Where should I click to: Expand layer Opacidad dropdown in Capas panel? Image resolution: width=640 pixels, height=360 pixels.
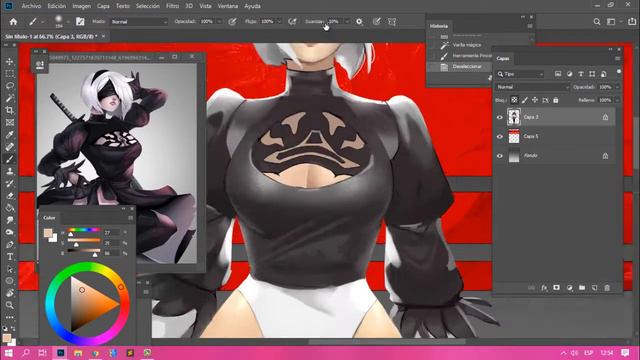pos(617,87)
